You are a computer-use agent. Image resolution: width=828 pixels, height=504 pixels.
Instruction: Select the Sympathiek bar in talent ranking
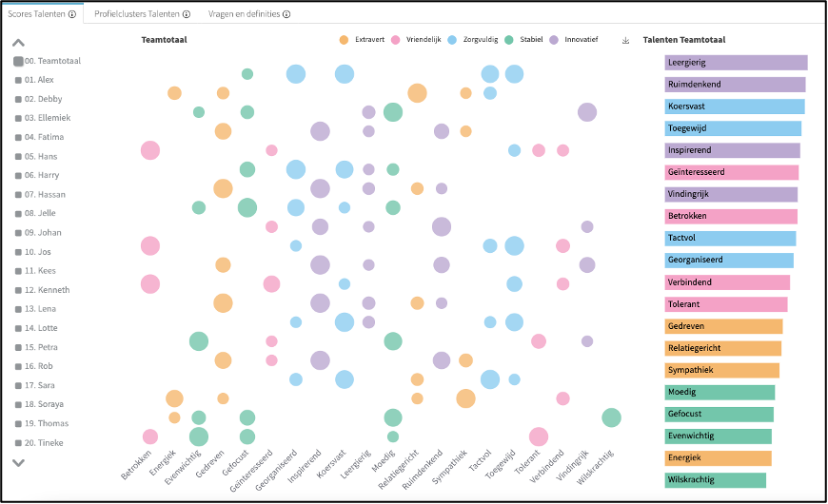(721, 371)
